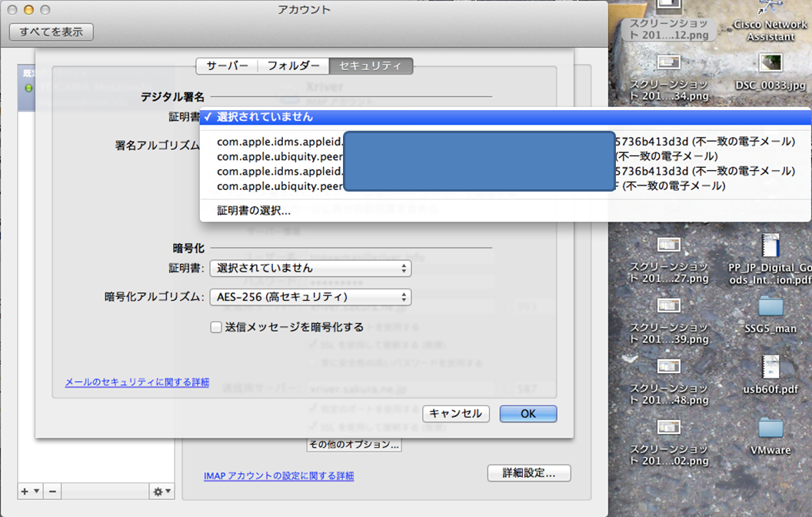Open メールのセキュリティに関する詳細 link
812x517 pixels.
[x=137, y=382]
